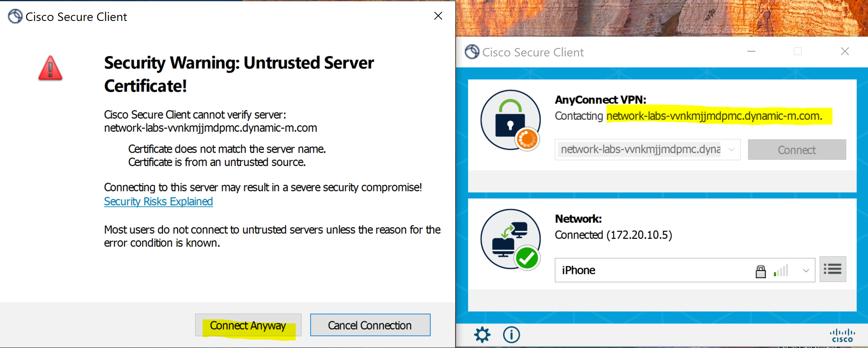
Task: Minimize the Cisco Secure Client window
Action: (x=751, y=51)
